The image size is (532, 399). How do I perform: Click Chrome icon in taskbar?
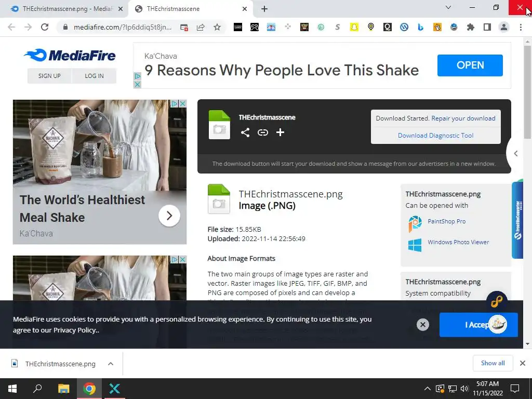pos(89,389)
